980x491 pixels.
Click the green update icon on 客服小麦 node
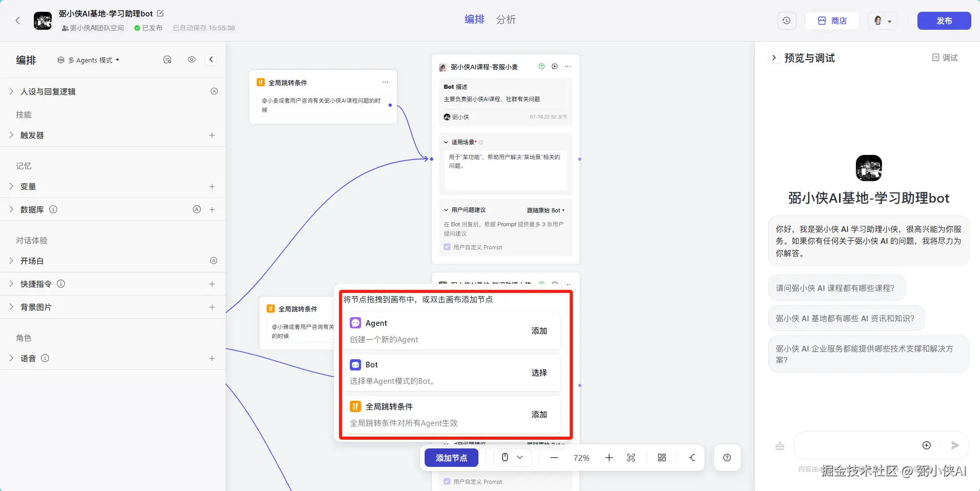point(542,66)
